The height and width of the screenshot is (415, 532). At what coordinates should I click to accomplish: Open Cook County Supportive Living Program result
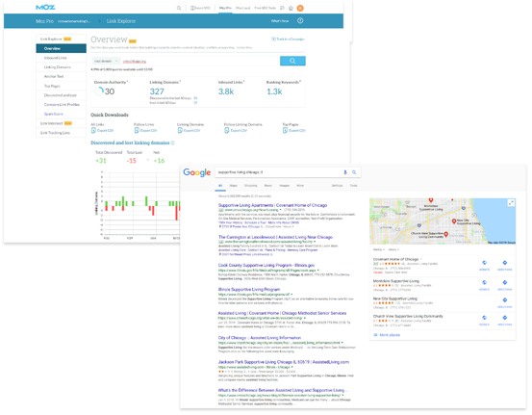[x=266, y=265]
